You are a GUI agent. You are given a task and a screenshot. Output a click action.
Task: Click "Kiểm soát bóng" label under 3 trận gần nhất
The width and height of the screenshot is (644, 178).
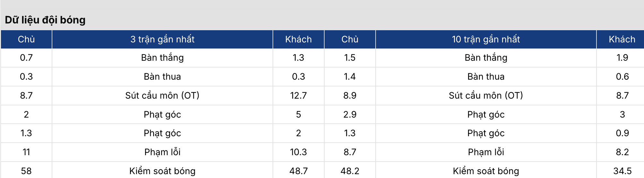[162, 171]
